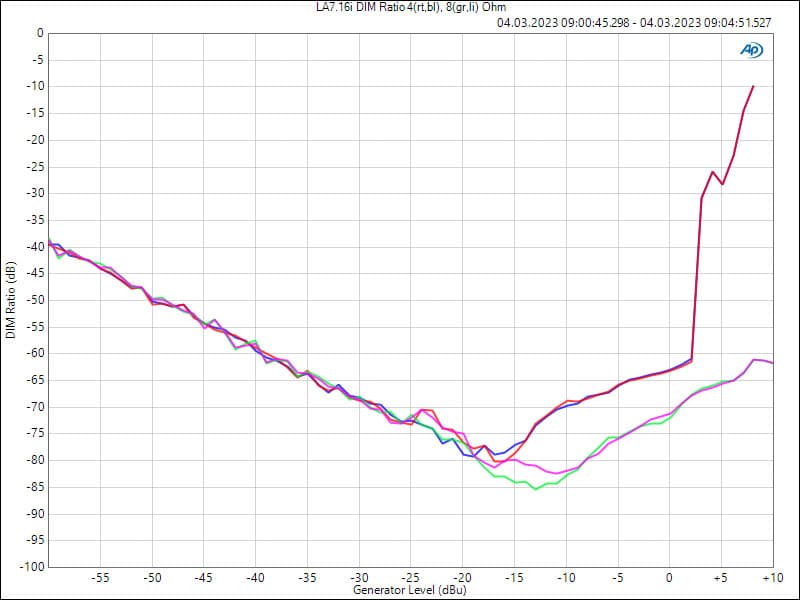Select the red curve's highest point near -10 dB
800x600 pixels.
[753, 86]
